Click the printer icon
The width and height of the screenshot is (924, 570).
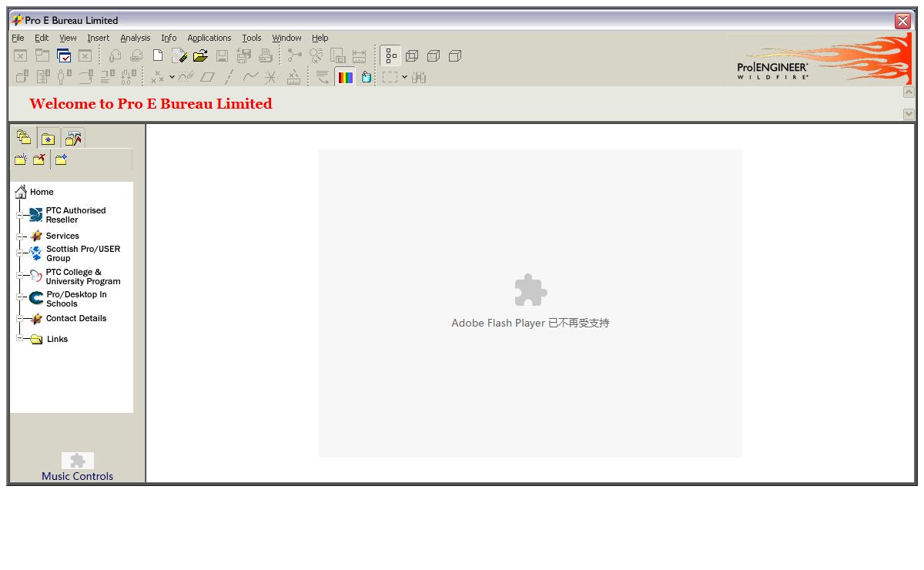point(266,55)
